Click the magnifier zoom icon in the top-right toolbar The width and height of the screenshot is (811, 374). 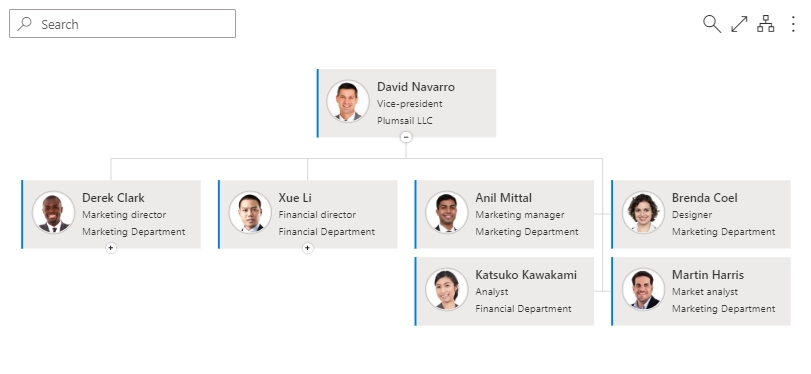712,24
